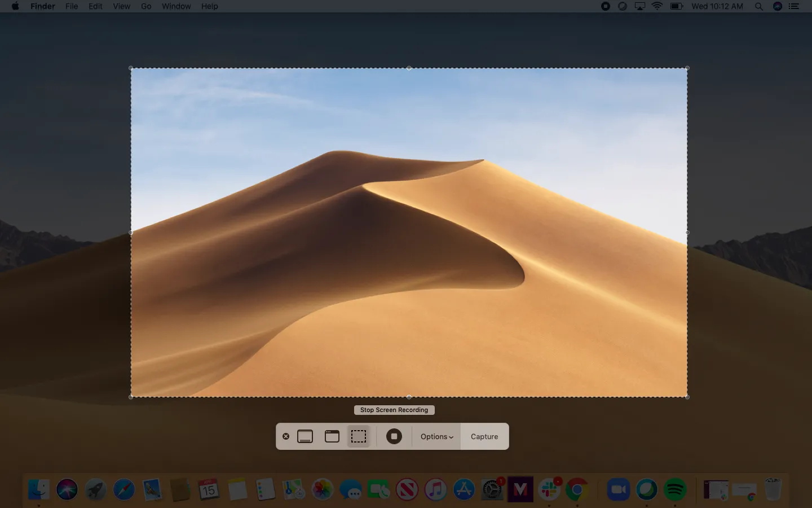Click the top-left selection corner handle

point(131,68)
